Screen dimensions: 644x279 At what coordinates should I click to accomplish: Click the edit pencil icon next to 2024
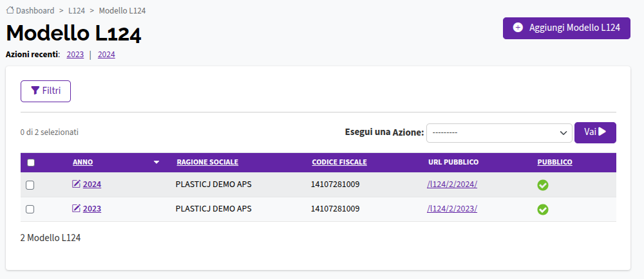[x=76, y=184]
